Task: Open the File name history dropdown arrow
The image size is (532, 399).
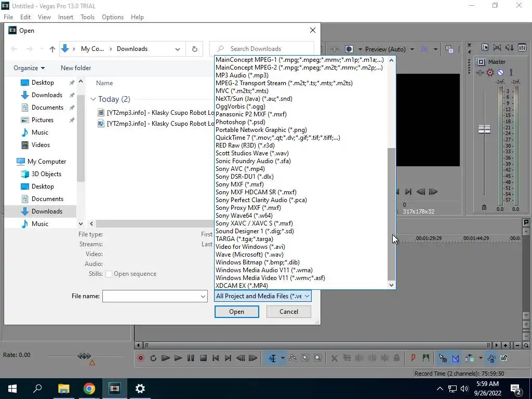Action: (203, 296)
